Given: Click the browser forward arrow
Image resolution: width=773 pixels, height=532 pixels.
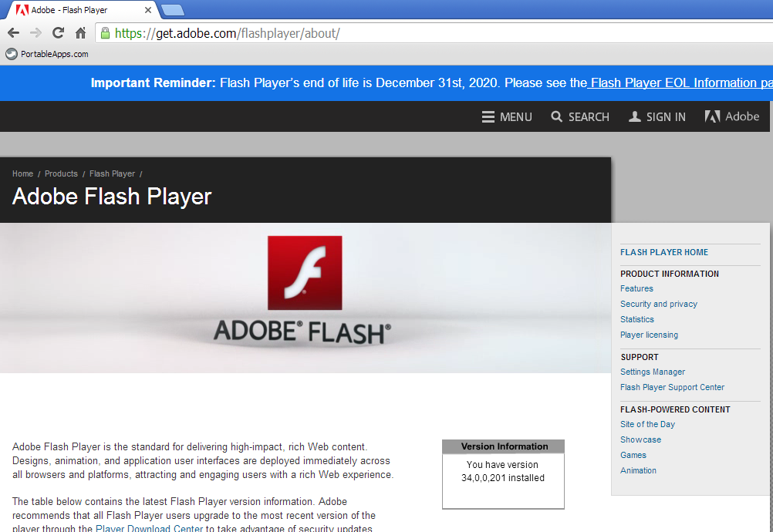Looking at the screenshot, I should click(35, 33).
